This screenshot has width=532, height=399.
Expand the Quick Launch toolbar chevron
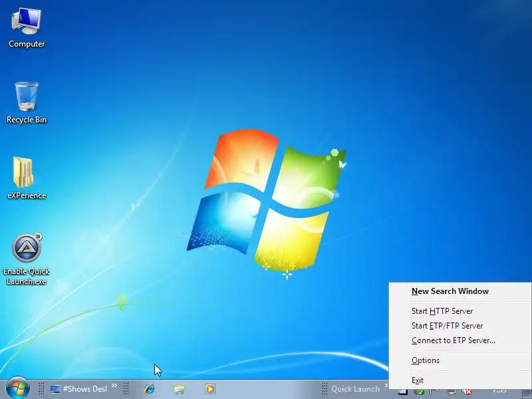[x=386, y=386]
